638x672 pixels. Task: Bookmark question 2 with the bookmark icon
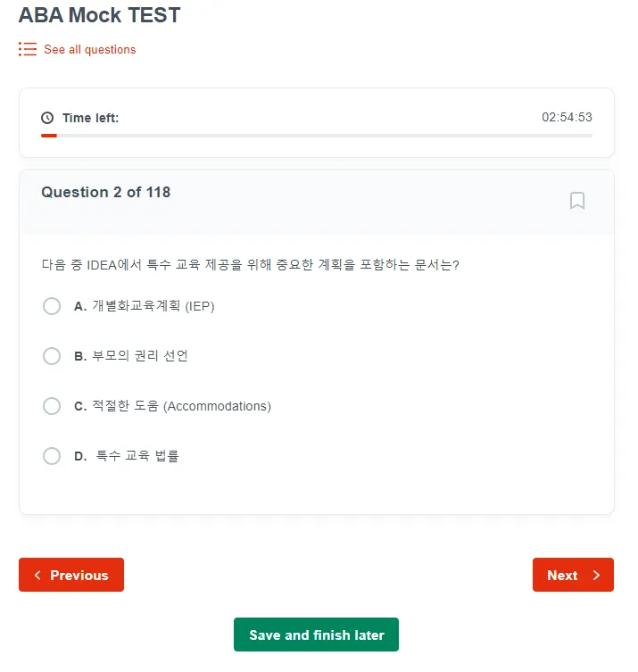[x=577, y=201]
